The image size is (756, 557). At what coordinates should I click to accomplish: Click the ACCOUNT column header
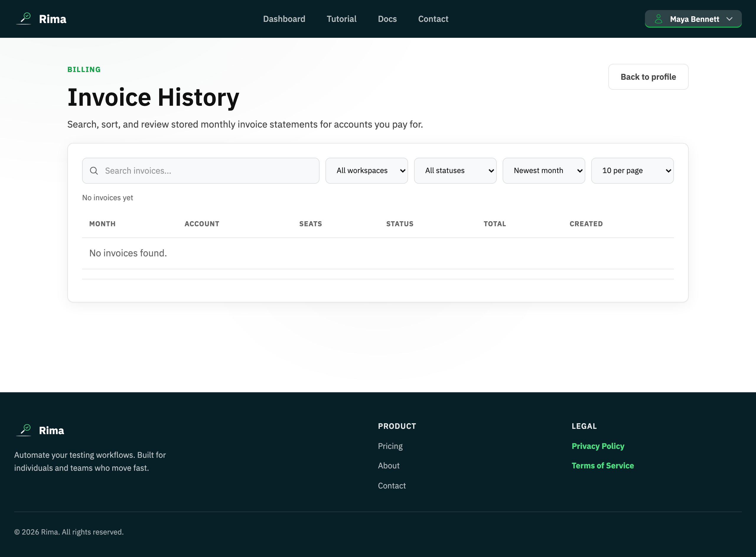[202, 224]
